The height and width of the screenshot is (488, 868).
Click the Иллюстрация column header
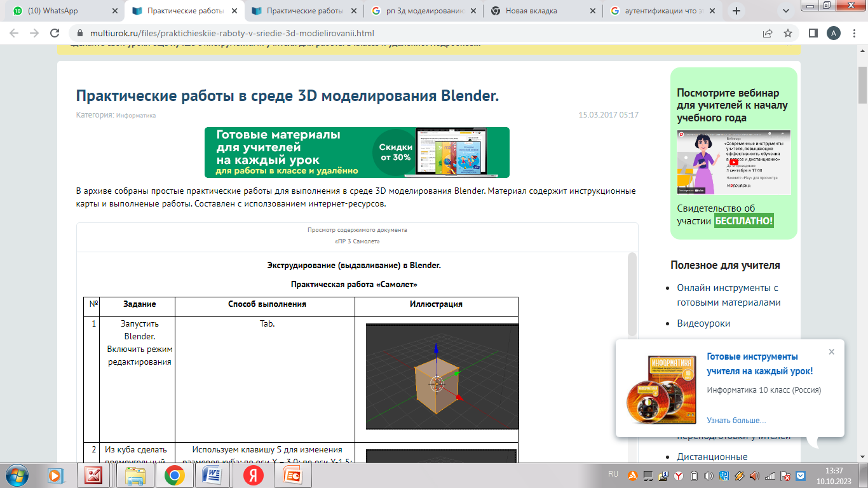[436, 304]
